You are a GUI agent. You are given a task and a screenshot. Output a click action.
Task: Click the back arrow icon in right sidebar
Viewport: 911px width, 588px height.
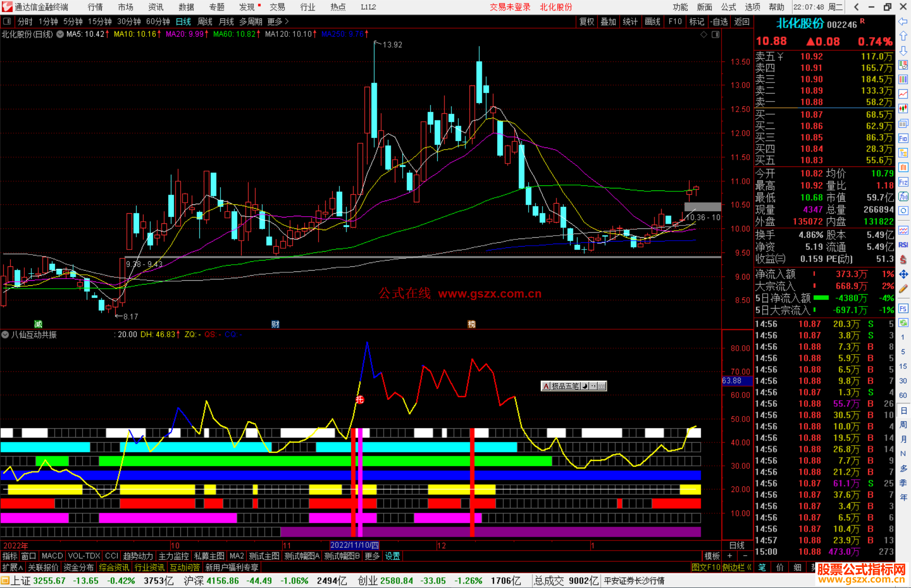click(903, 21)
